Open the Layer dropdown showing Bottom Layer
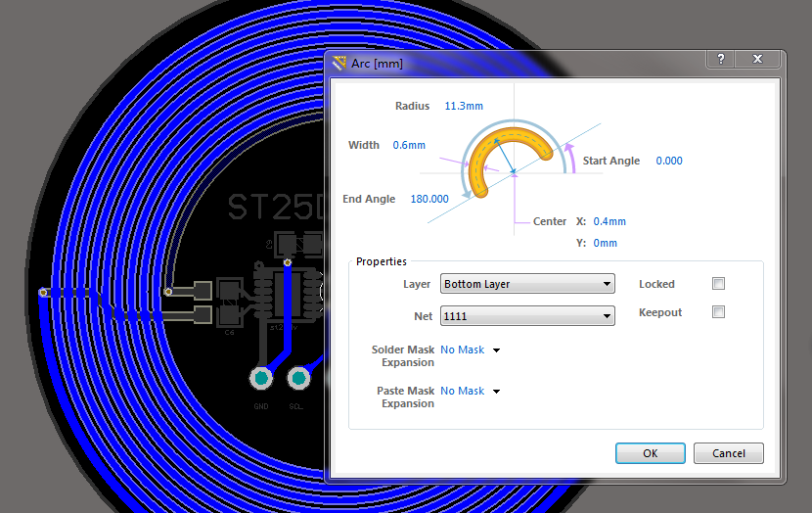This screenshot has height=513, width=812. pos(527,284)
